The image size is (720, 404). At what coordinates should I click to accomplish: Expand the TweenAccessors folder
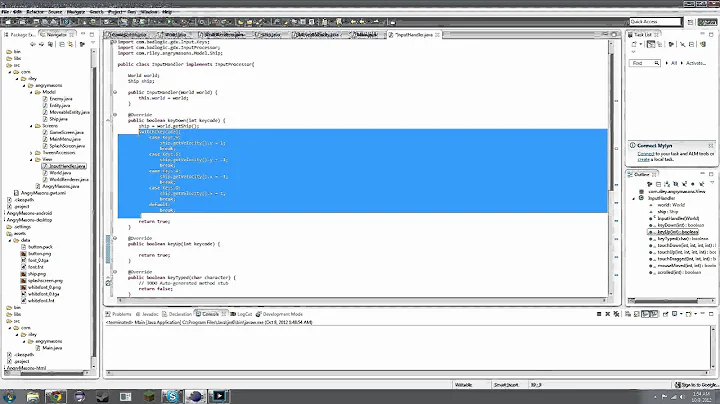click(x=31, y=153)
